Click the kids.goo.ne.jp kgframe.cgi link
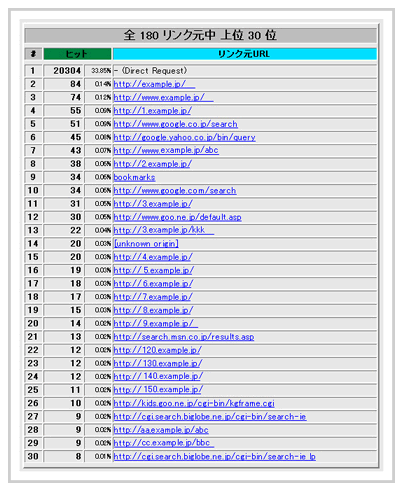This screenshot has height=491, width=403. click(194, 403)
